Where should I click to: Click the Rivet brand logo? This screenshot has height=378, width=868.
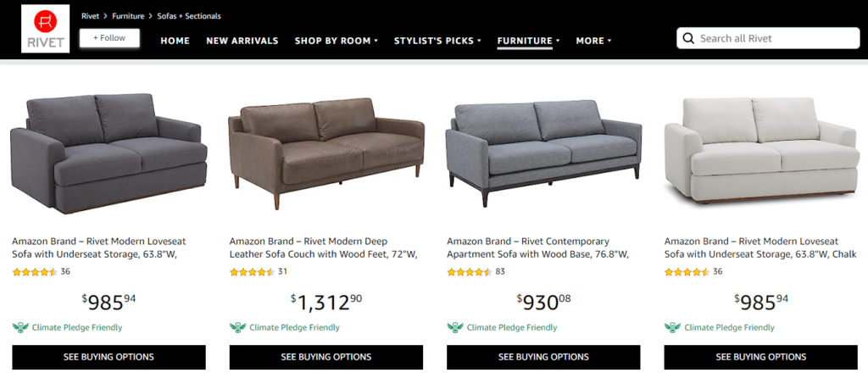[x=46, y=29]
